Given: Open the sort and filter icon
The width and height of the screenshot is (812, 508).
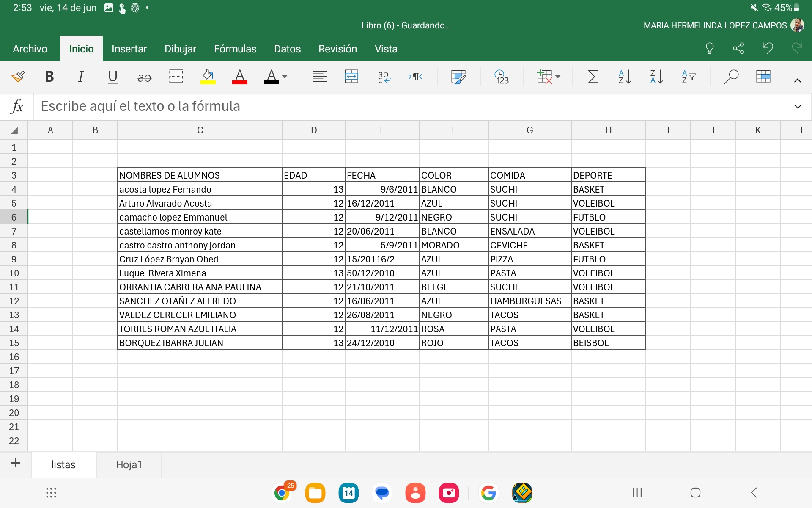Looking at the screenshot, I should click(688, 77).
